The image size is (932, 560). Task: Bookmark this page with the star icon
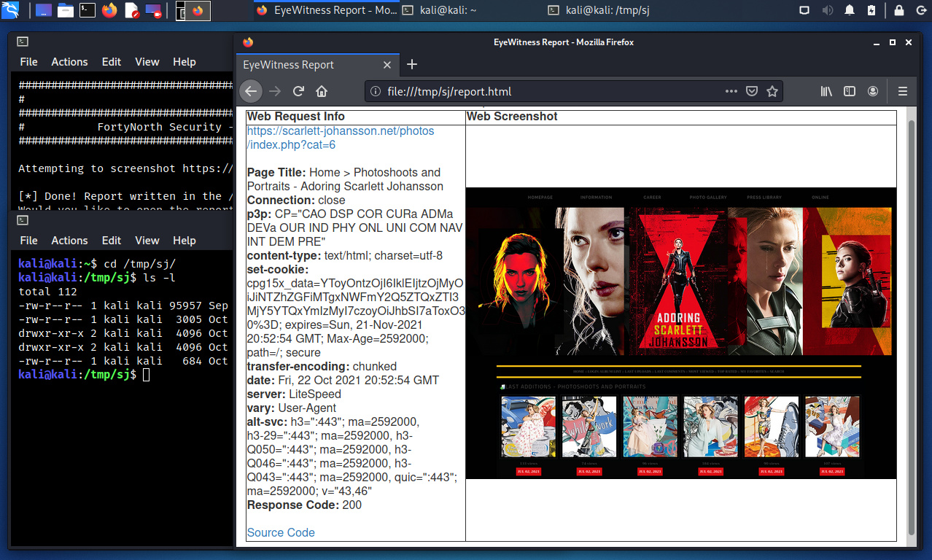772,91
